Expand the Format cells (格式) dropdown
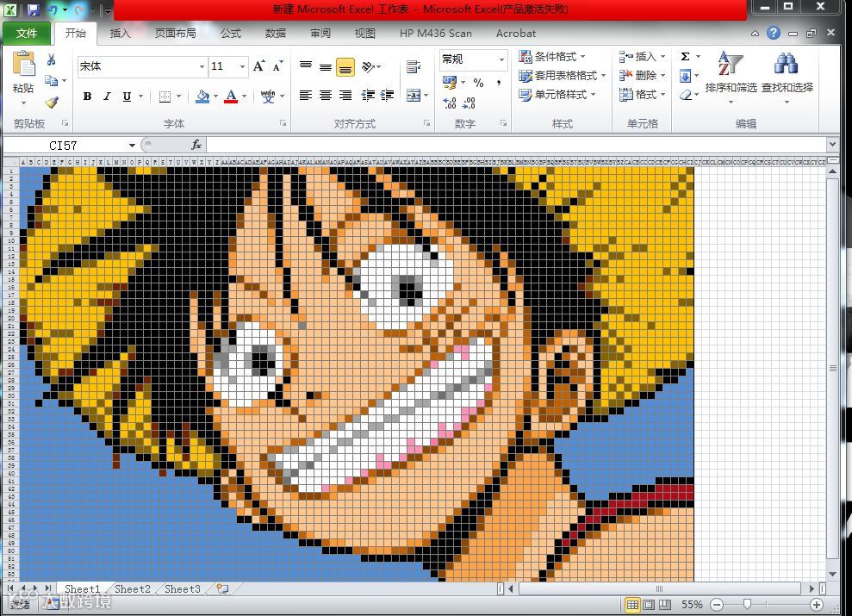This screenshot has width=852, height=616. point(662,95)
